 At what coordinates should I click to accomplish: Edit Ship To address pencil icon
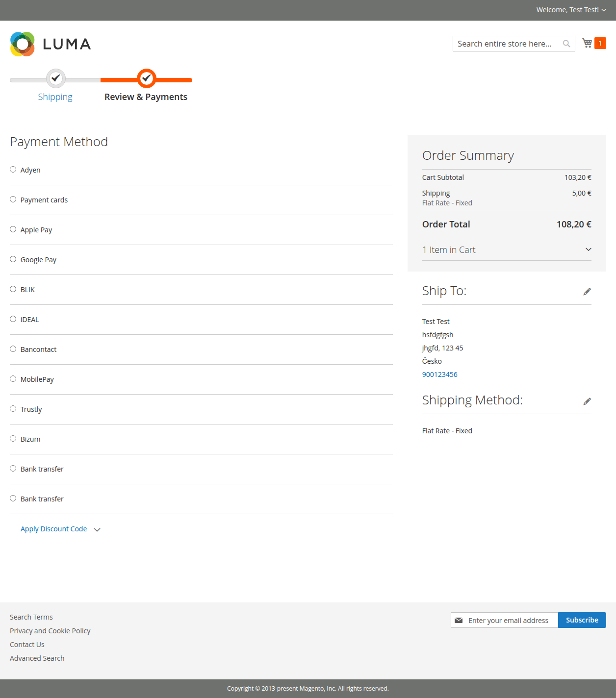click(587, 292)
